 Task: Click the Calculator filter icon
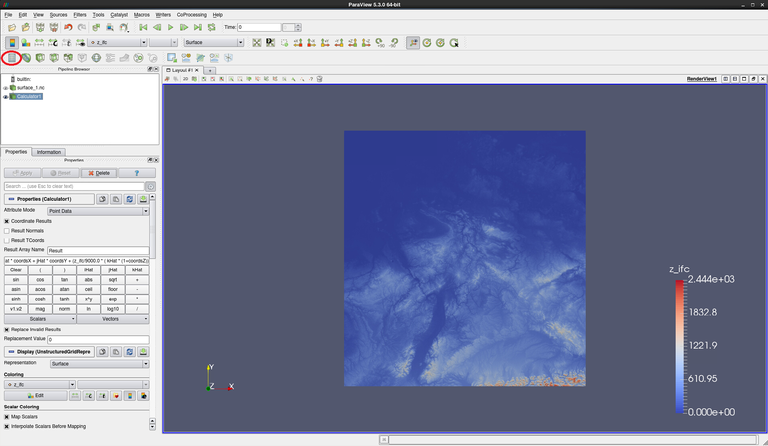coord(12,58)
